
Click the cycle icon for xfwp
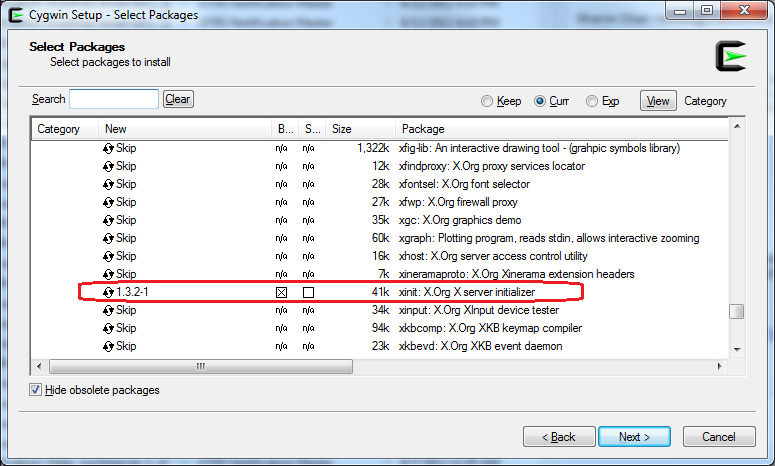(108, 203)
